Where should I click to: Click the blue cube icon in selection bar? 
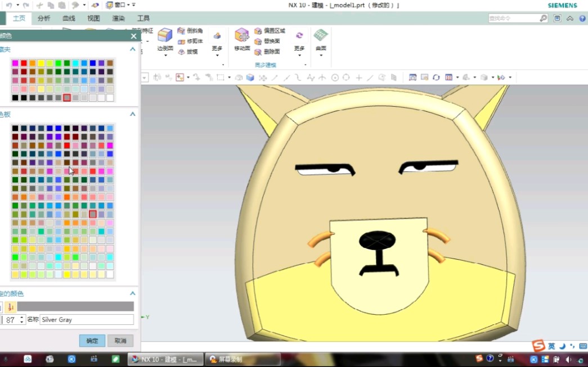pos(250,78)
